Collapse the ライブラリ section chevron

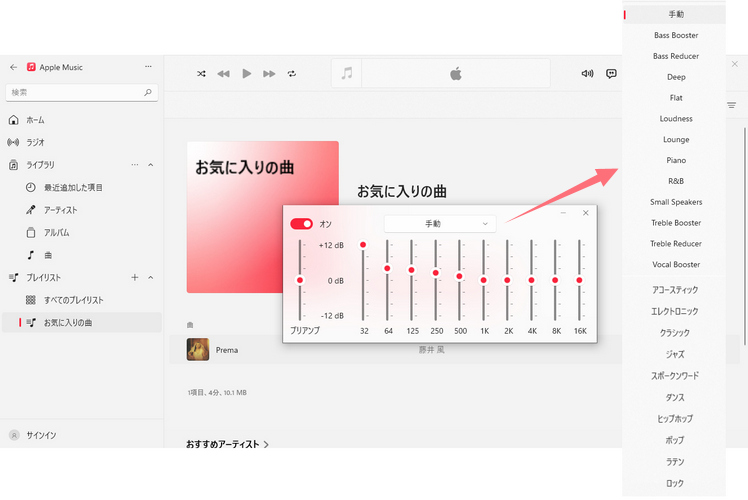(151, 165)
